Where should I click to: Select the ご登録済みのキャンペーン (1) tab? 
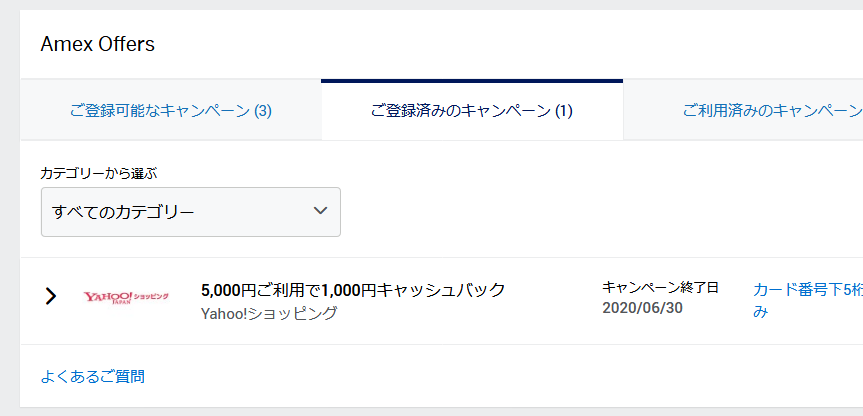(472, 111)
